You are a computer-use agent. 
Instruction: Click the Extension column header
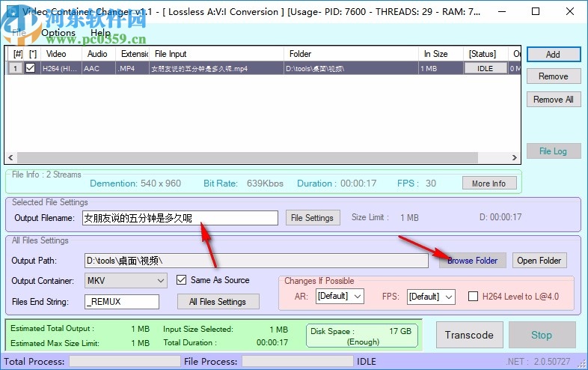pos(132,54)
